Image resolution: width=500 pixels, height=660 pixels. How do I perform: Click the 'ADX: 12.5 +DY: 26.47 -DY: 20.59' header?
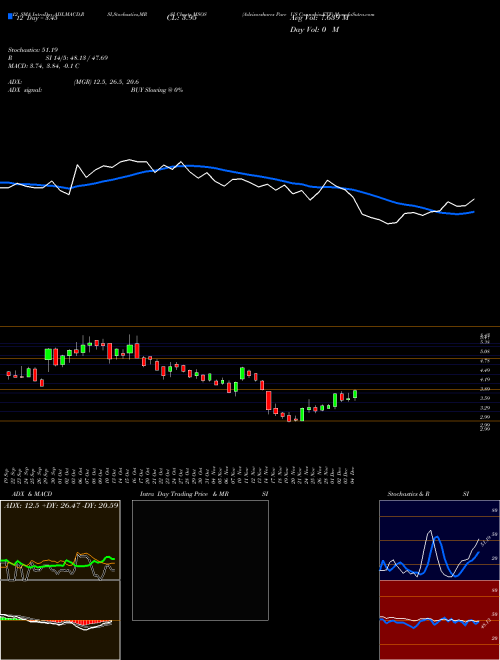[x=61, y=505]
